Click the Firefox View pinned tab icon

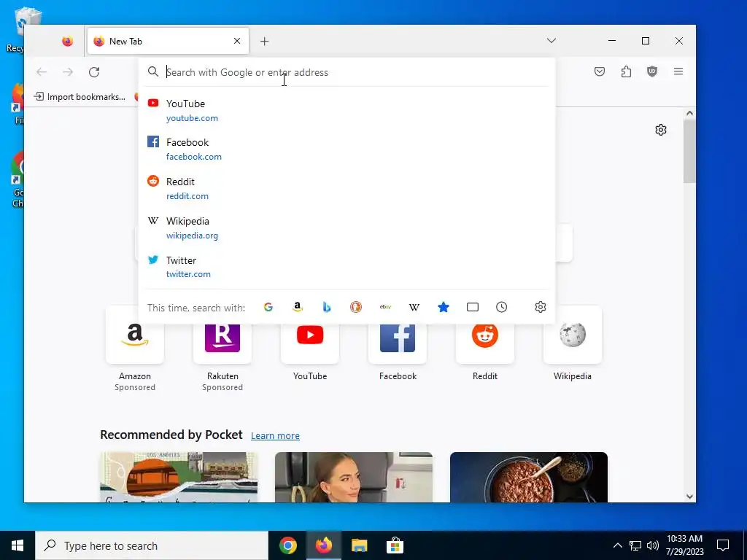67,42
